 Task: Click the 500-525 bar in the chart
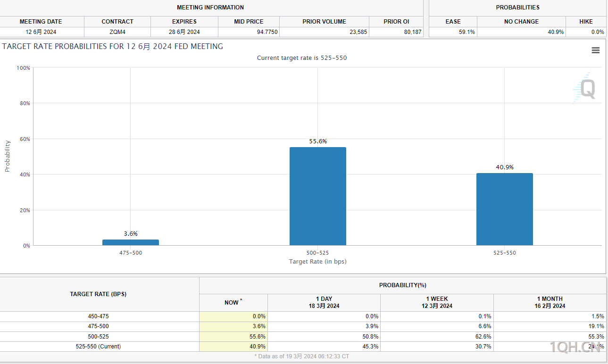pyautogui.click(x=317, y=196)
